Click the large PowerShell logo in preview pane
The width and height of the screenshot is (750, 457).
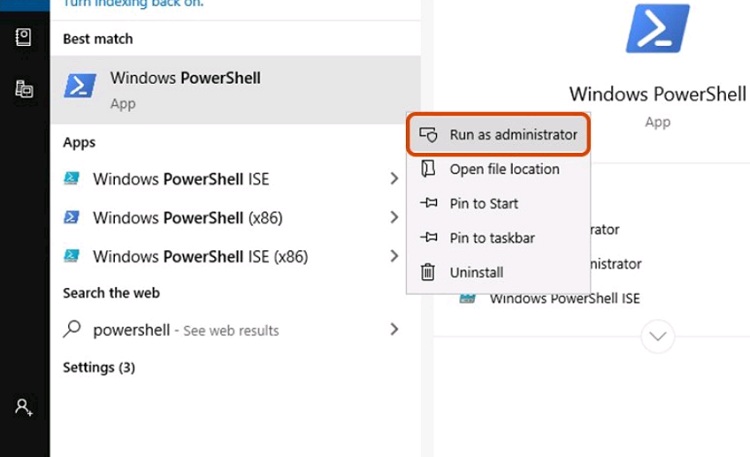(x=658, y=28)
